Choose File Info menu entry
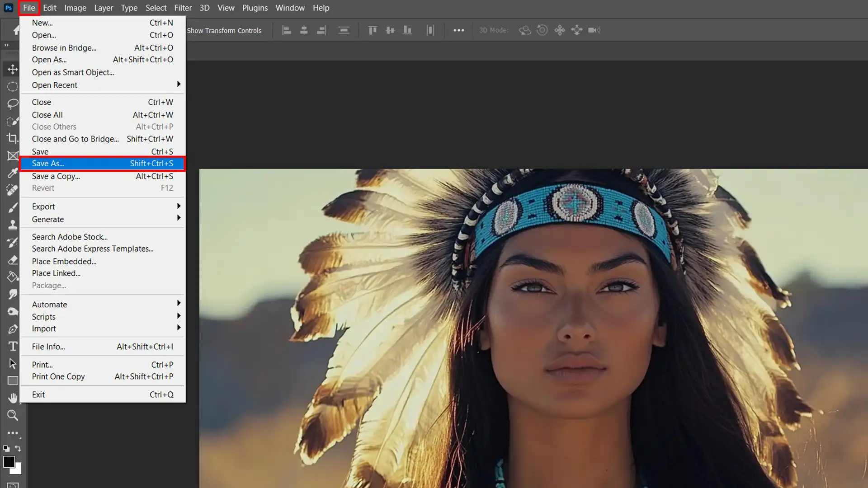 pos(102,347)
